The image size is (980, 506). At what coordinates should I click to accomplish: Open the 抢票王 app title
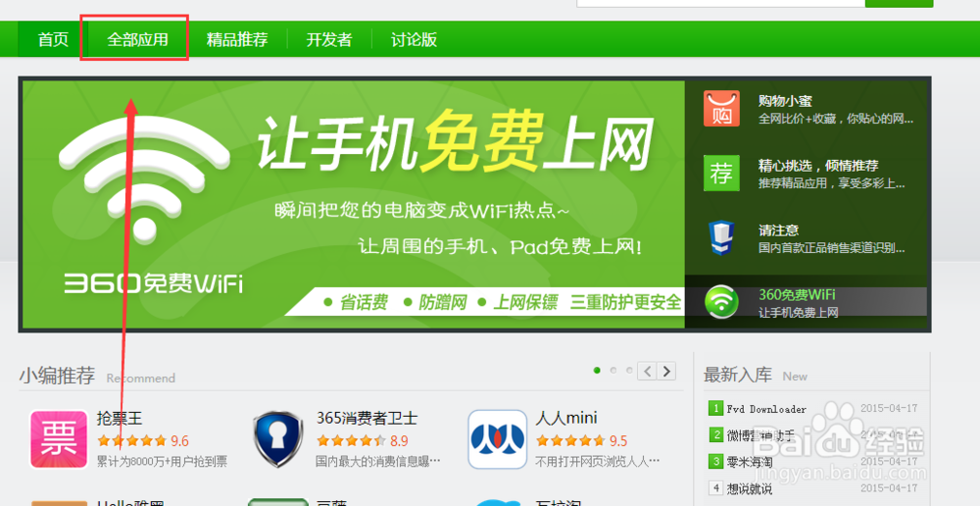coord(120,418)
